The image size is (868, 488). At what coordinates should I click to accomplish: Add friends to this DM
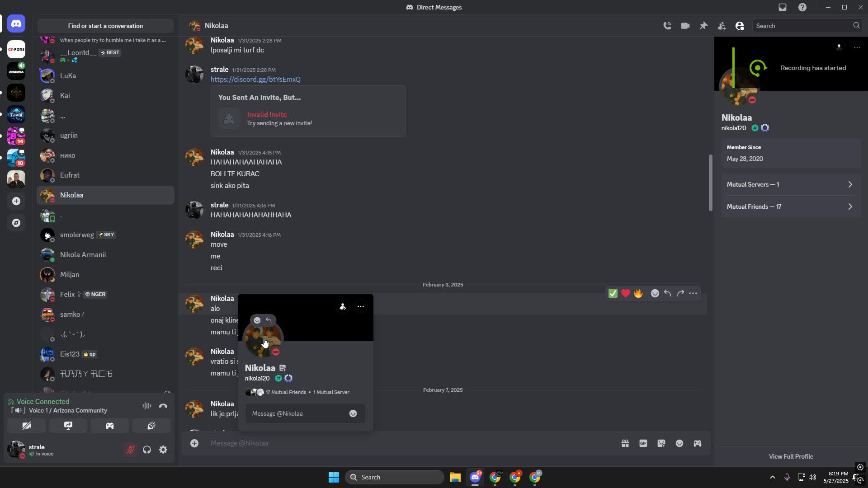722,26
